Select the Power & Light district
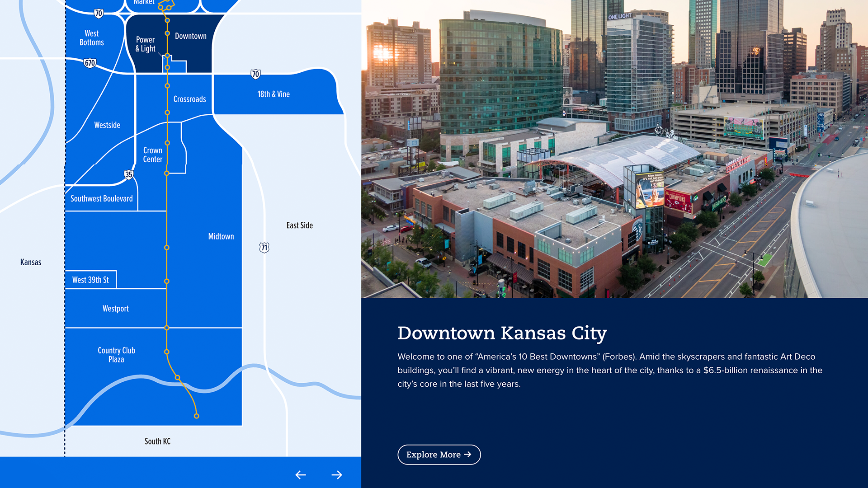 pos(145,44)
